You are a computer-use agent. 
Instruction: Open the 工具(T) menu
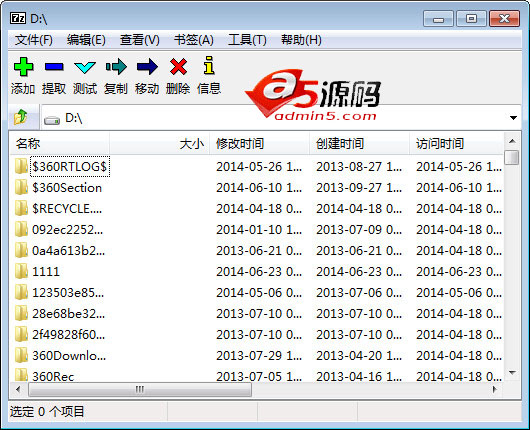[247, 40]
